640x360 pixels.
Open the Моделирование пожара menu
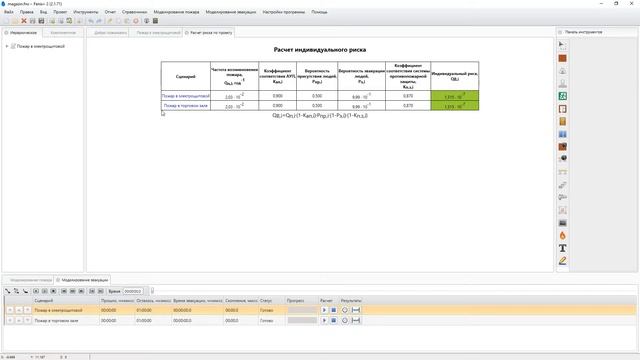tap(176, 12)
